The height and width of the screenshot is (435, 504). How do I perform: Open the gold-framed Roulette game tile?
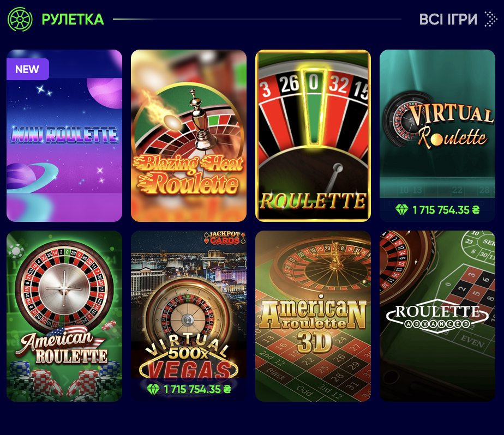[x=313, y=136]
